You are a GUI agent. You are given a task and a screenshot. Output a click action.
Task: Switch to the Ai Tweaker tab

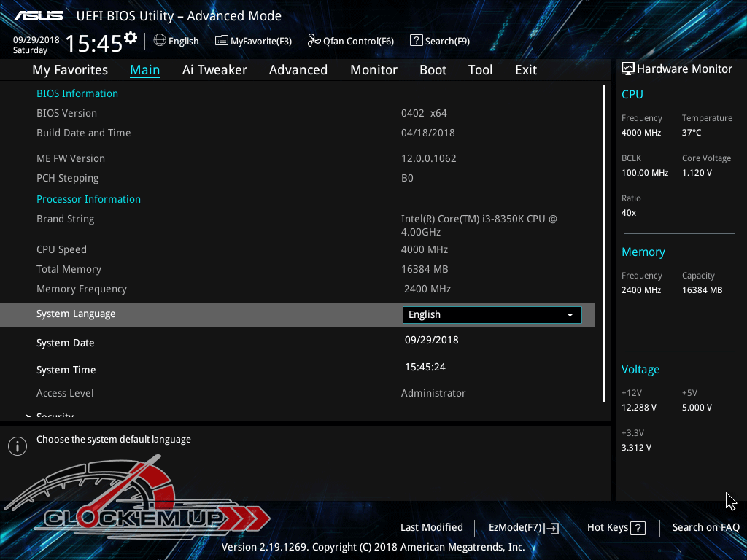tap(214, 70)
